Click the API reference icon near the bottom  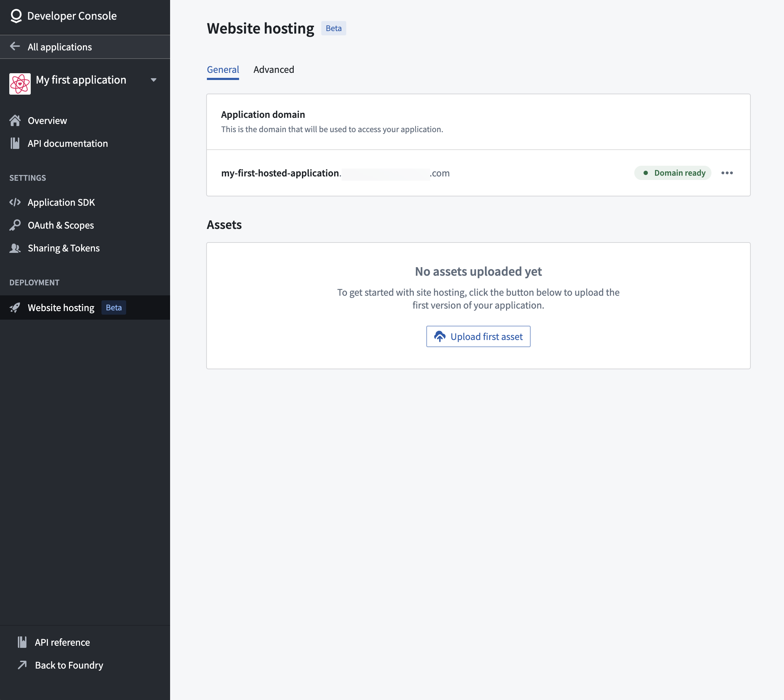(x=21, y=641)
